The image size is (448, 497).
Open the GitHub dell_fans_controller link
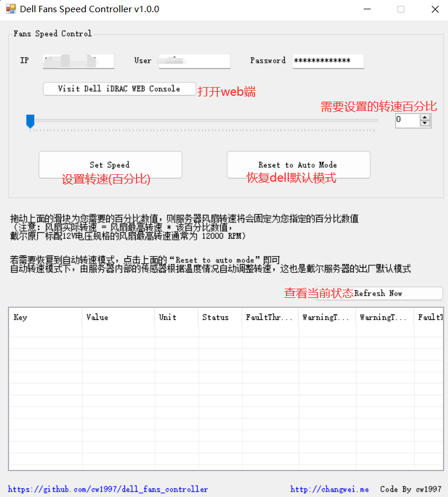click(x=108, y=489)
